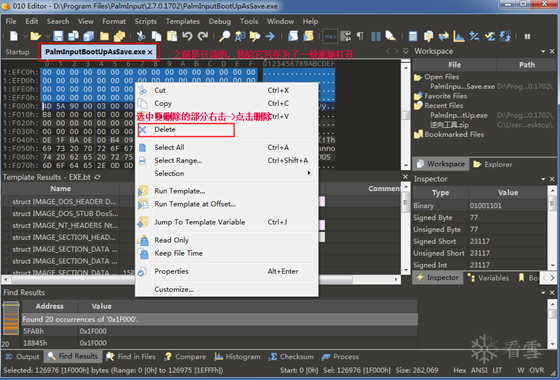
Task: Switch to the Explorer tab
Action: (x=493, y=164)
